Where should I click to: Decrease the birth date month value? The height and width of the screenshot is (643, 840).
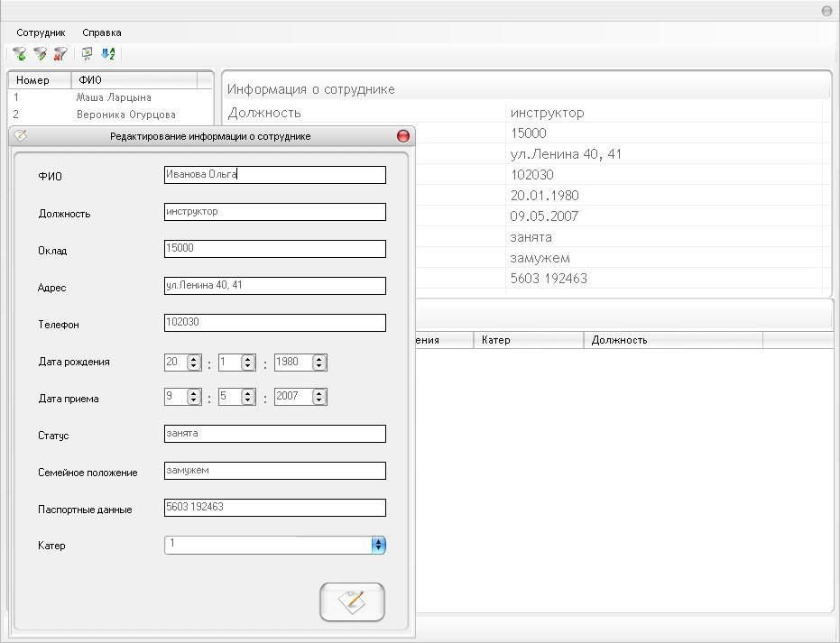point(247,366)
